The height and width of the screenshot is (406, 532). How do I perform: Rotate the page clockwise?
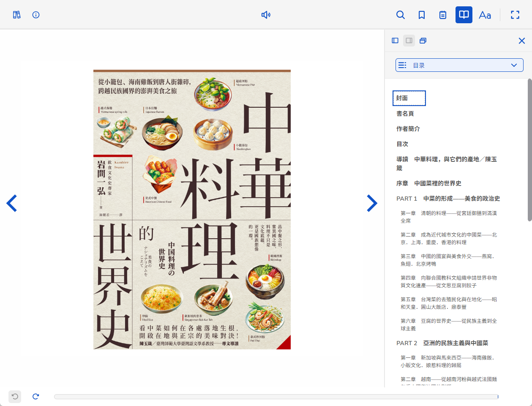click(x=35, y=396)
